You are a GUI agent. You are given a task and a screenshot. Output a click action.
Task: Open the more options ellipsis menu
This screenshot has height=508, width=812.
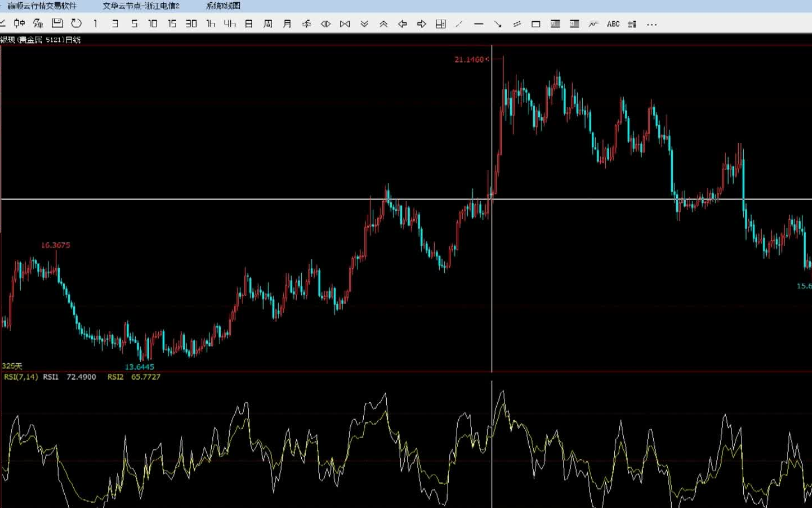[652, 25]
